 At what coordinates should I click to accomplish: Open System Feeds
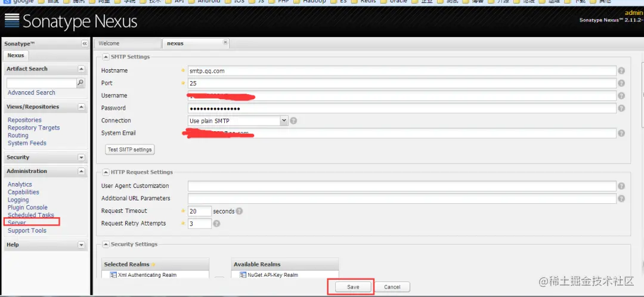(27, 143)
